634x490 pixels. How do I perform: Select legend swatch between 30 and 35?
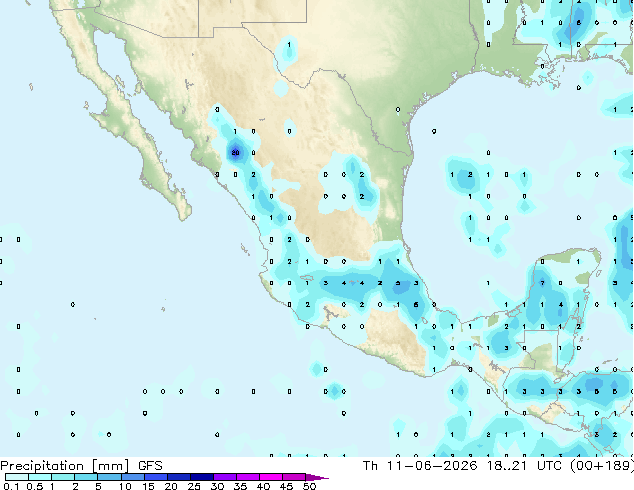pos(224,477)
